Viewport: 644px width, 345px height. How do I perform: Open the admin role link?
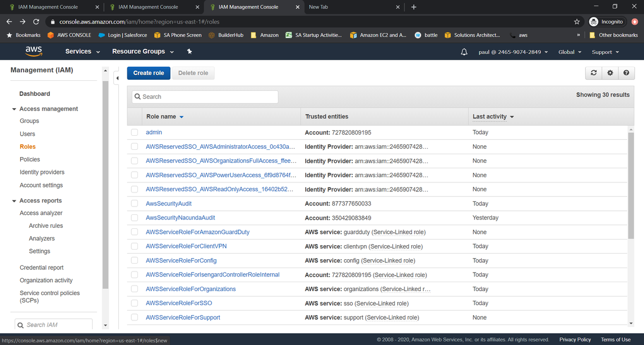tap(154, 132)
